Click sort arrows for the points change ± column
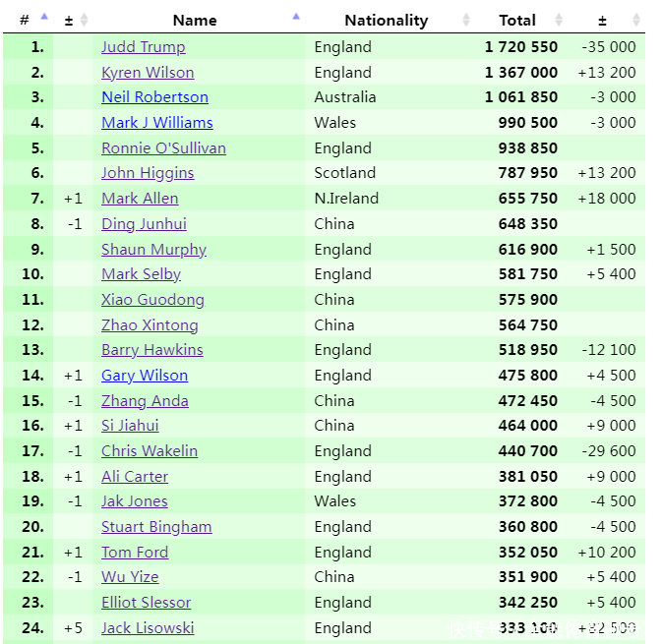Screen dimensions: 662x644 coord(635,20)
